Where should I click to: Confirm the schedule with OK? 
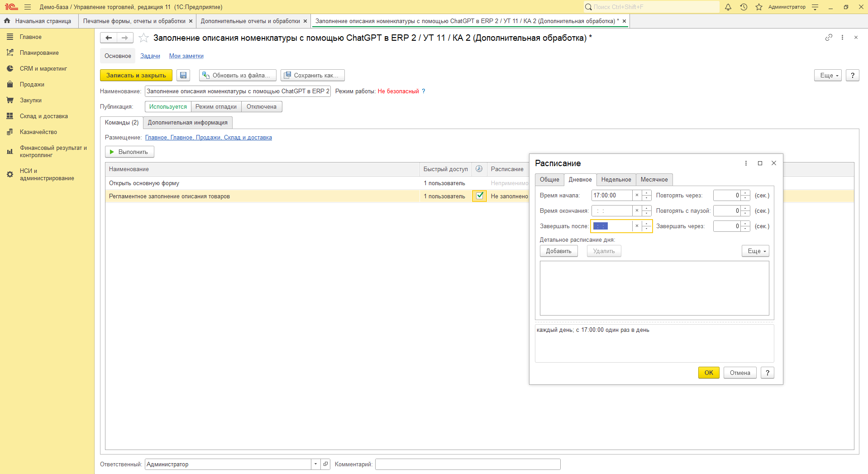click(708, 373)
